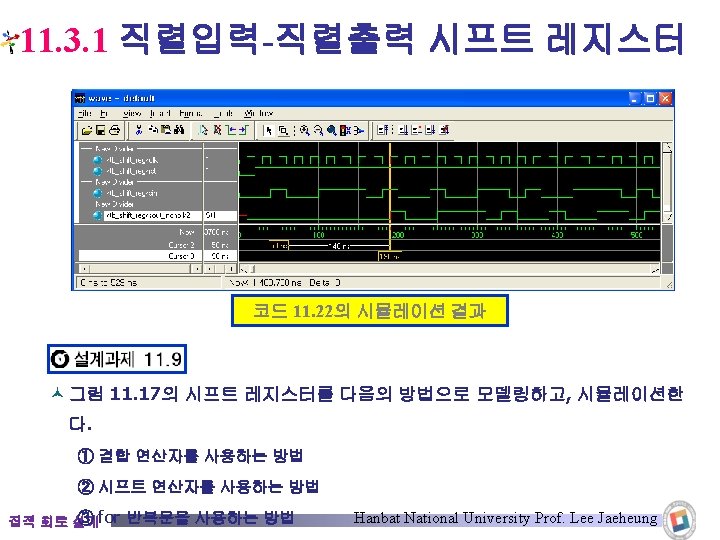Click the Find Previous Transition icon
The image size is (720, 540).
pyautogui.click(x=231, y=130)
